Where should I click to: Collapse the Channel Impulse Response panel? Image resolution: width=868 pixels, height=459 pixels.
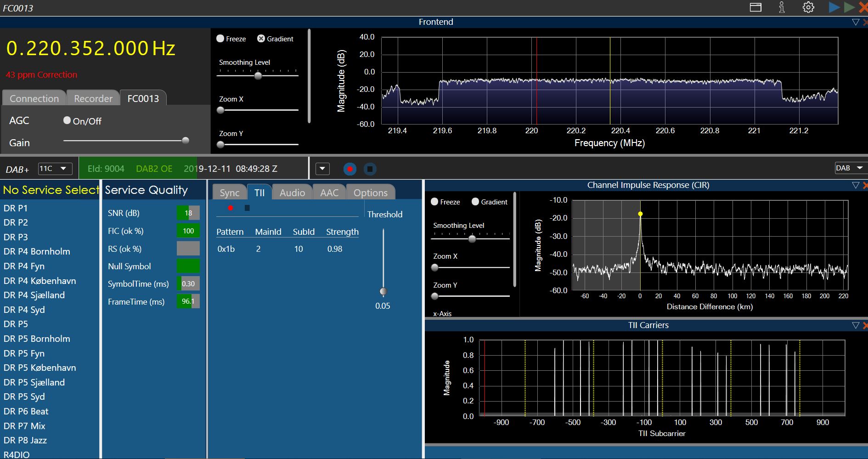tap(855, 185)
